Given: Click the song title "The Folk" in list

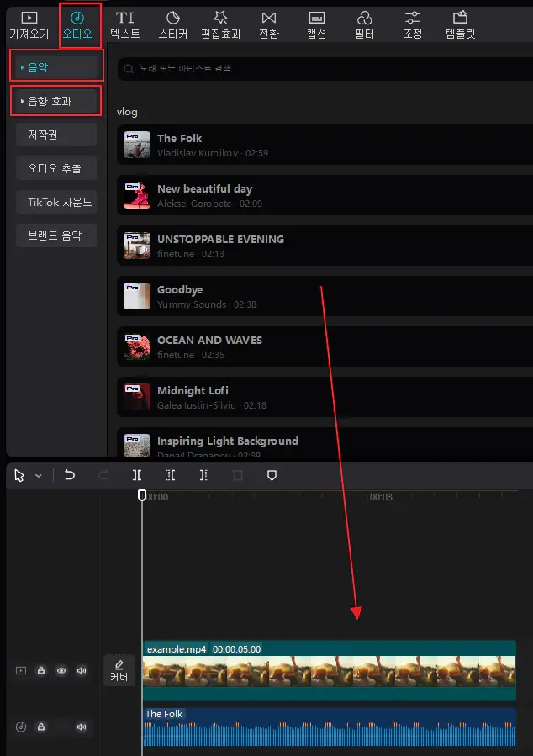Looking at the screenshot, I should [179, 139].
